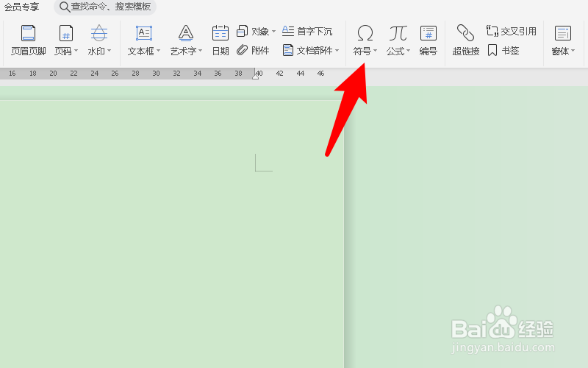The height and width of the screenshot is (368, 588).
Task: Click 首字下沉 drop cap
Action: pyautogui.click(x=307, y=31)
